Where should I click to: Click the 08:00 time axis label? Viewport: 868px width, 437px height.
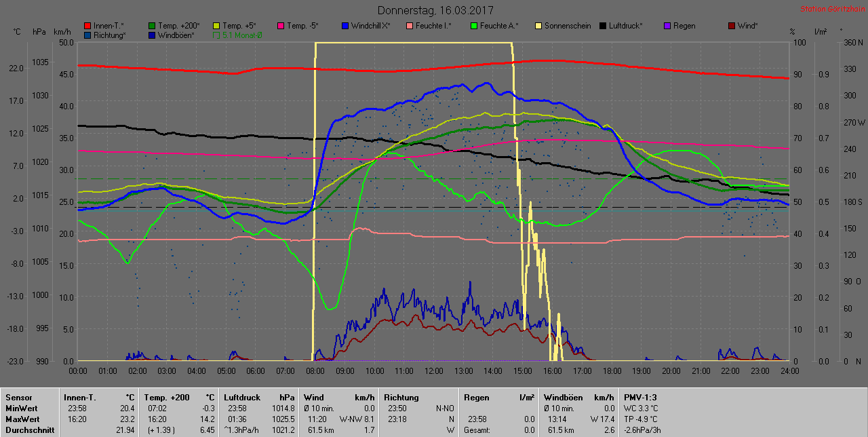coord(315,371)
